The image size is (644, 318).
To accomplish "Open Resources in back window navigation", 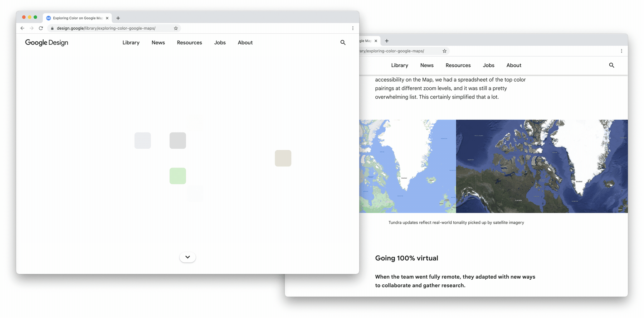I will (458, 66).
